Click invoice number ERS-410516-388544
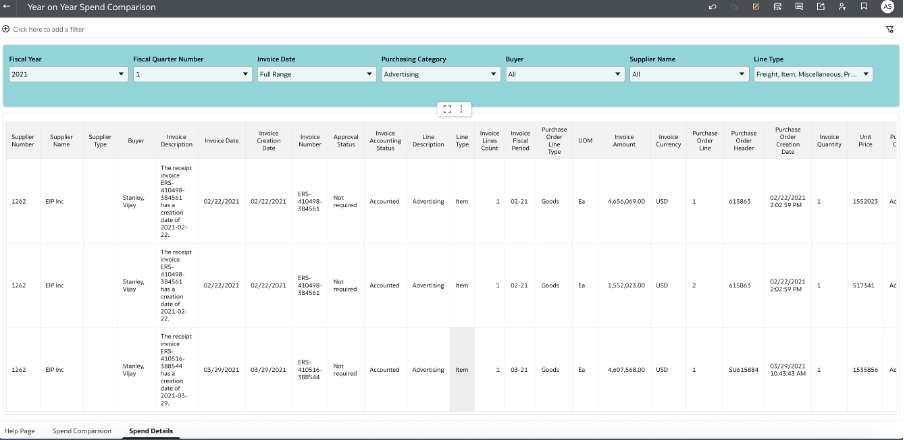Screen dimensions: 904x440 [x=310, y=370]
